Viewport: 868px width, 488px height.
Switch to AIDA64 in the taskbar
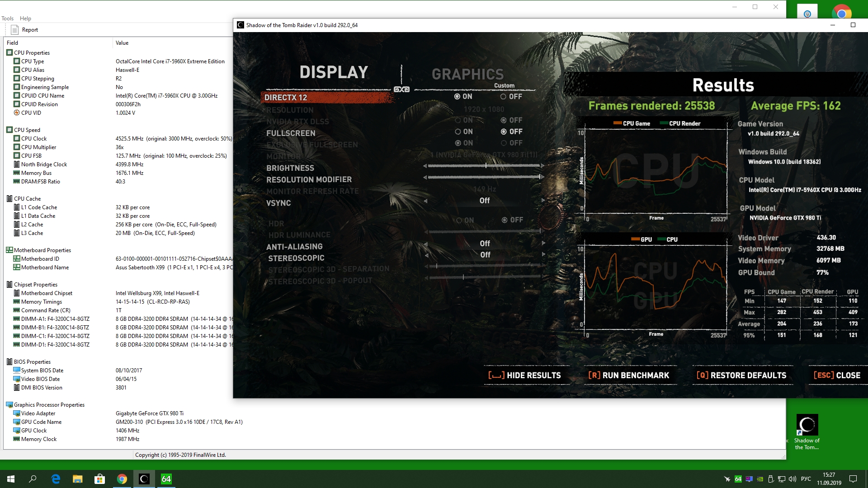166,479
